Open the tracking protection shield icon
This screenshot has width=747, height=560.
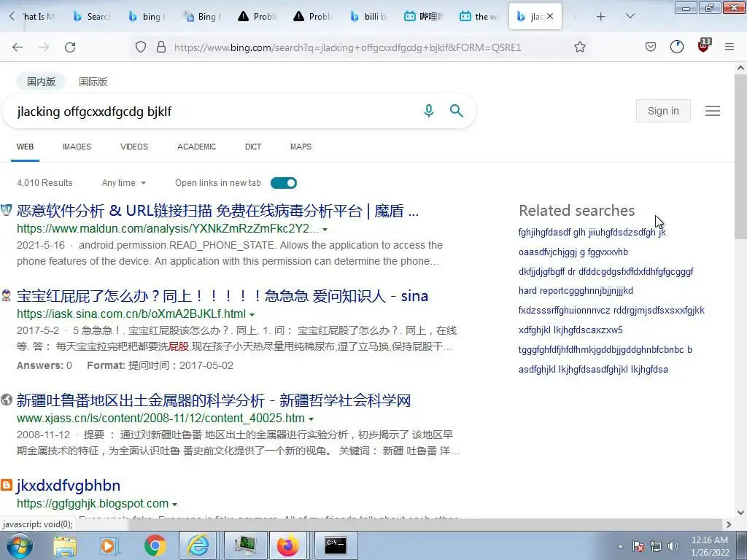tap(141, 47)
